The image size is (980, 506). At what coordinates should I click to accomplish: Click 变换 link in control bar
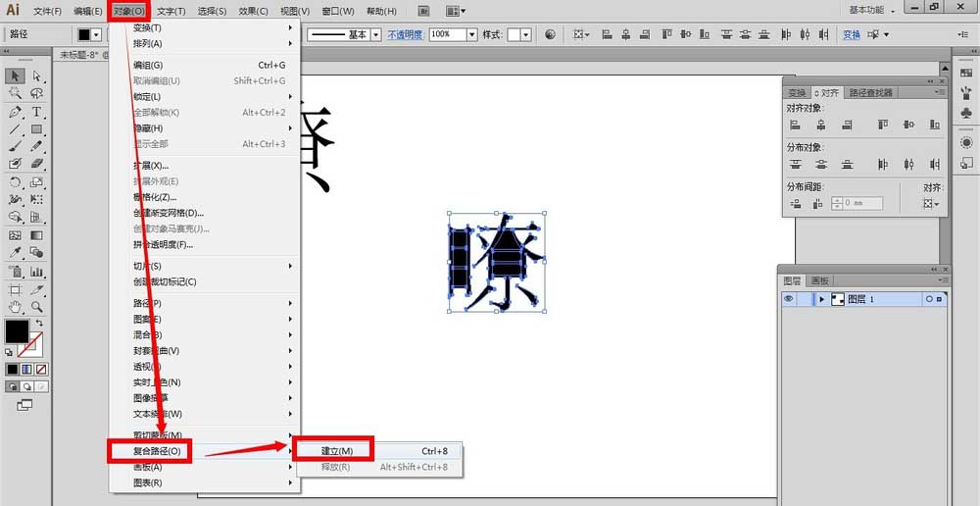(x=852, y=35)
